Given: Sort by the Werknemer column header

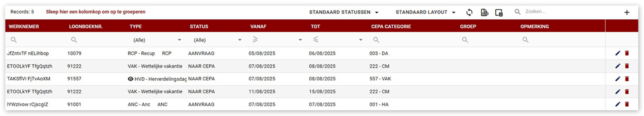Looking at the screenshot, I should pyautogui.click(x=24, y=27).
